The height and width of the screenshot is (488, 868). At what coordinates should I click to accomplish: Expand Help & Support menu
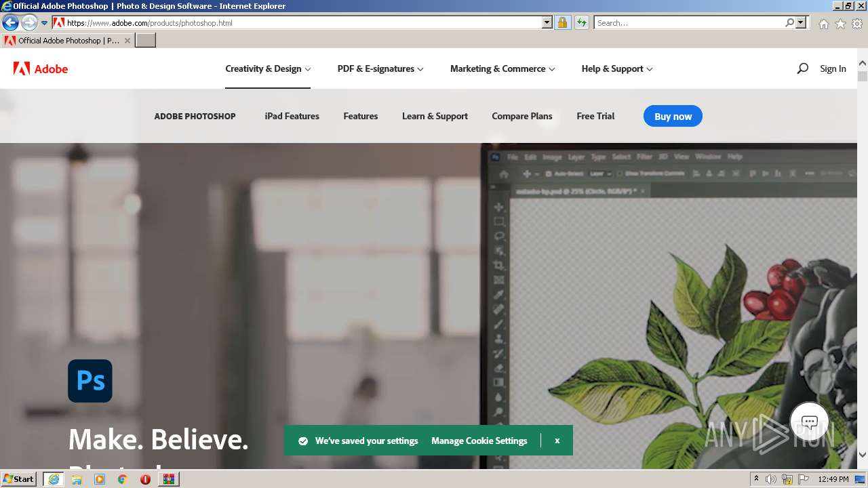617,68
